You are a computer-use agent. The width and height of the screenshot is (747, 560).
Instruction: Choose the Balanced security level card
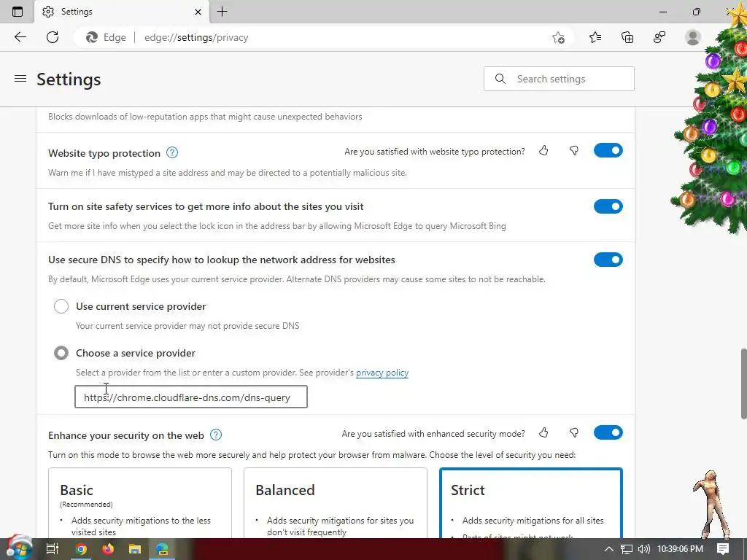(336, 503)
